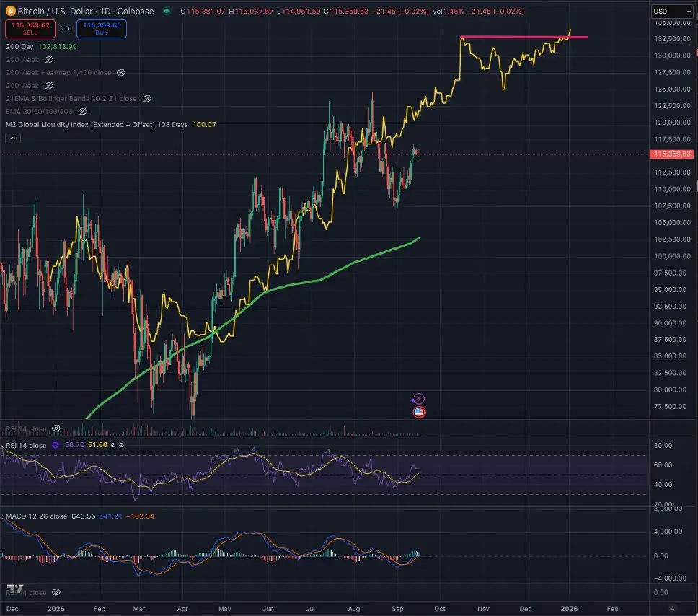Click the low value L114,951.50
Screen dimensions: 698x616
coord(299,11)
